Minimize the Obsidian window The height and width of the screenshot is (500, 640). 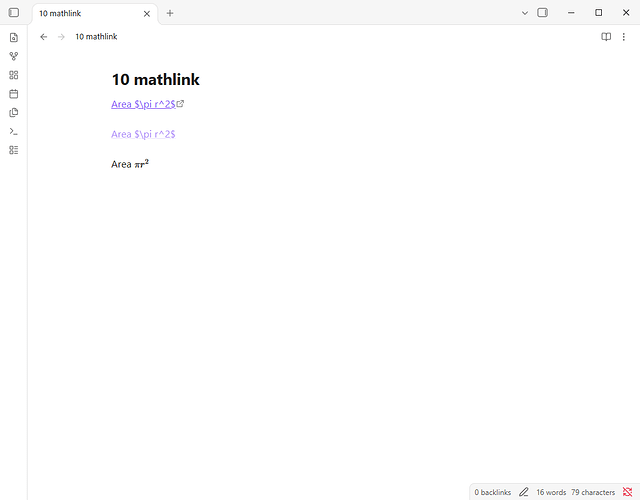click(x=571, y=13)
